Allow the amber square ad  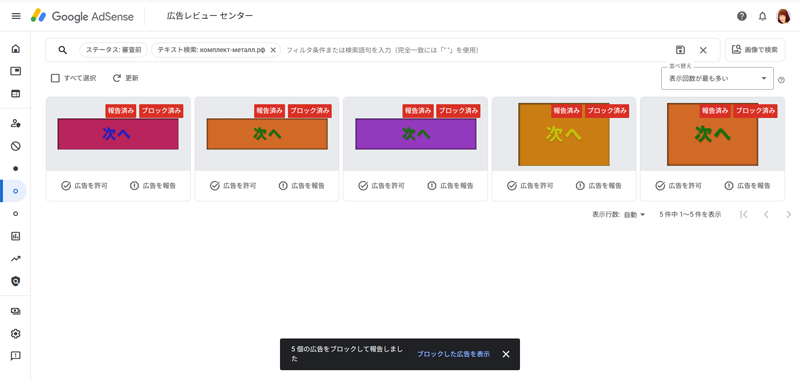pos(530,186)
